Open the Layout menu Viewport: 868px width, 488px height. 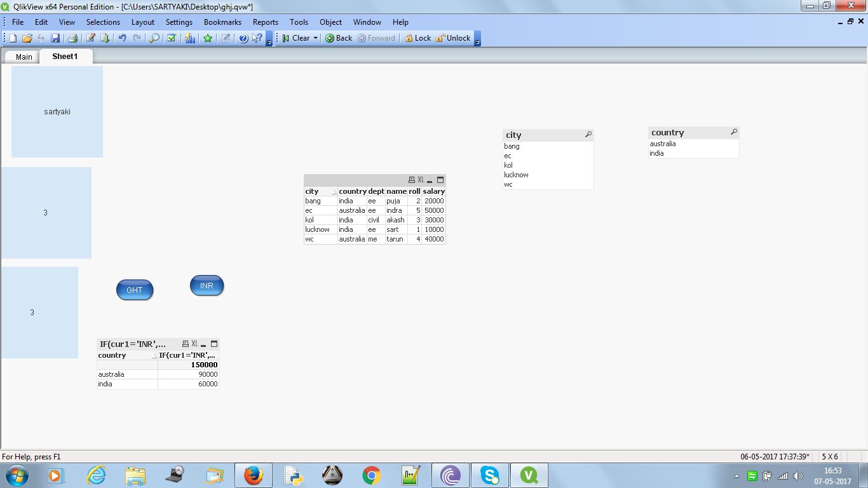[143, 22]
